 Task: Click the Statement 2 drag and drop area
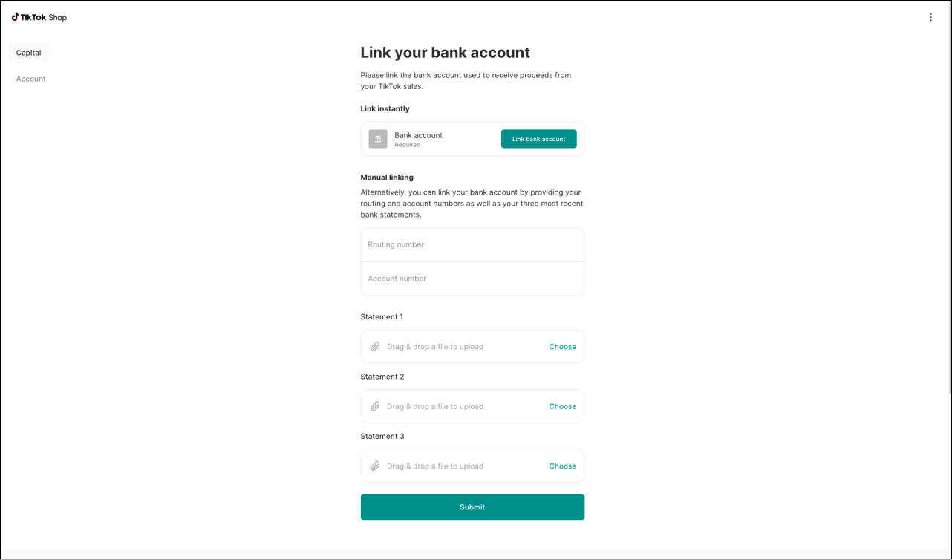point(446,406)
